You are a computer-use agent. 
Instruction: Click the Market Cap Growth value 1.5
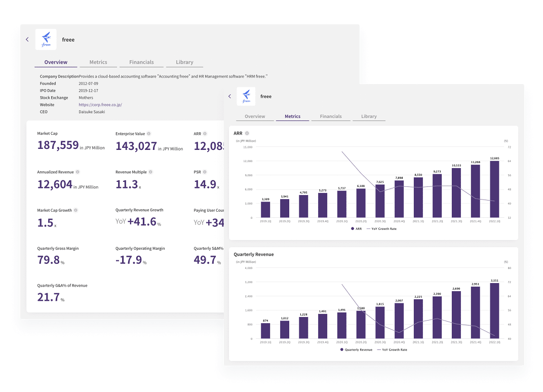click(46, 223)
